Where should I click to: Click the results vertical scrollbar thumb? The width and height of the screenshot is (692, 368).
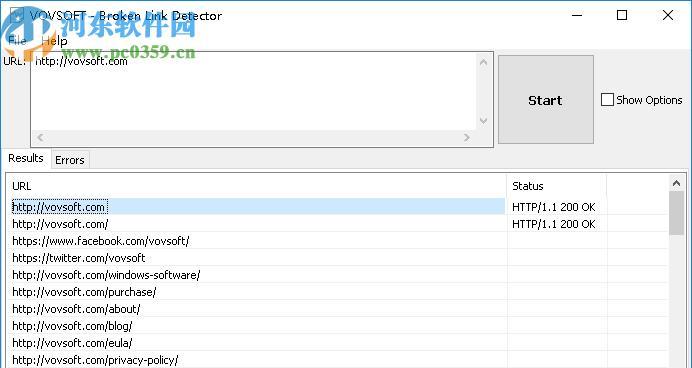(x=676, y=213)
